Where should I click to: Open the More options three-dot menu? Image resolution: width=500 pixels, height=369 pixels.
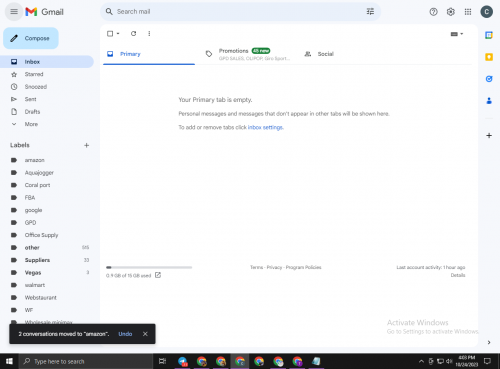pyautogui.click(x=149, y=34)
